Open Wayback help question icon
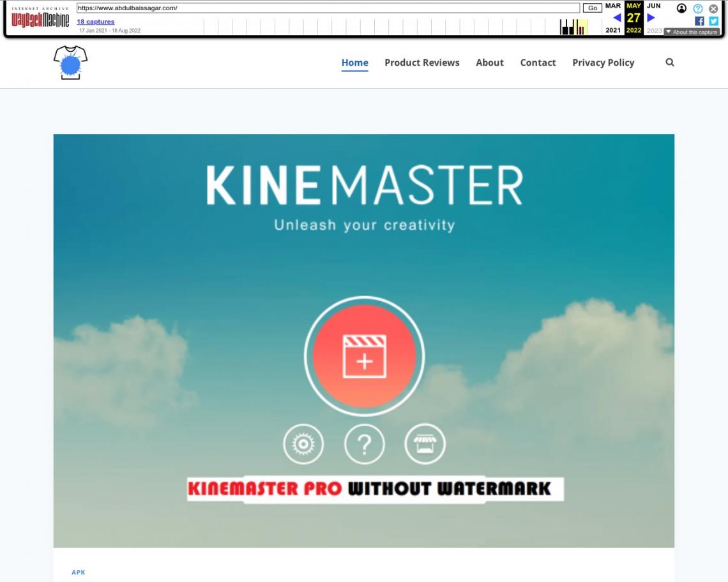Screen dimensions: 728x582 [x=698, y=8]
